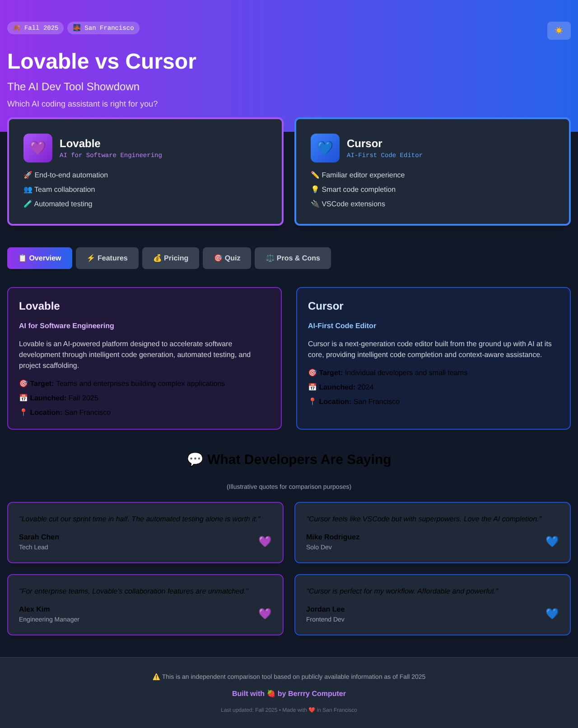Viewport: 578px width, 728px height.
Task: Click the San Francisco badge
Action: (x=103, y=28)
